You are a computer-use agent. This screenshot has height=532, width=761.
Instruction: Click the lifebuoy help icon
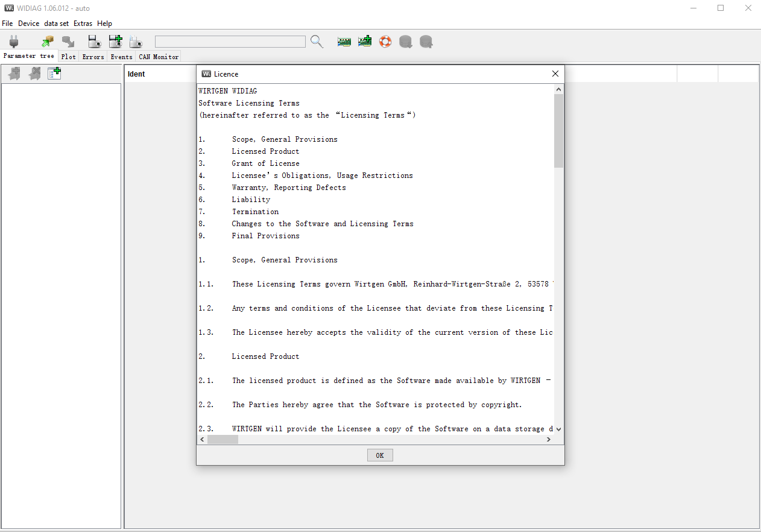(x=385, y=42)
